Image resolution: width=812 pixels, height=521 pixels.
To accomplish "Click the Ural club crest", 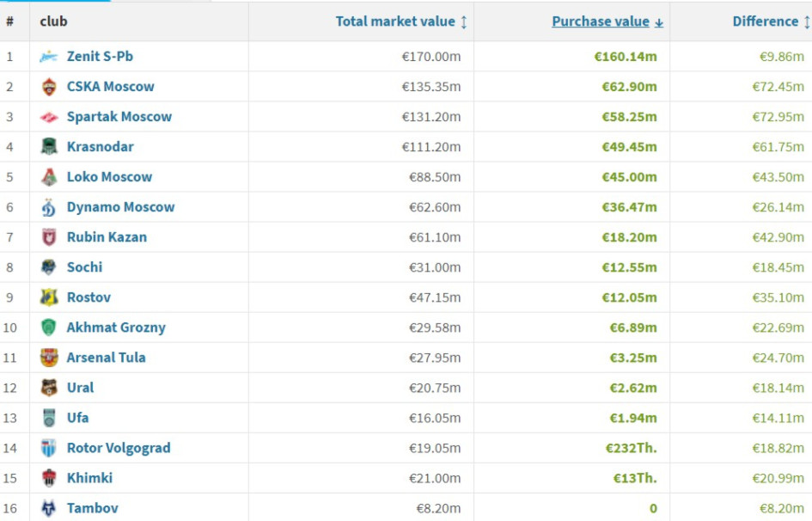I will tap(49, 388).
